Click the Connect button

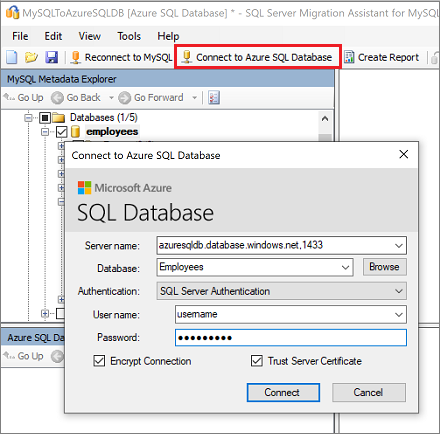pos(283,392)
